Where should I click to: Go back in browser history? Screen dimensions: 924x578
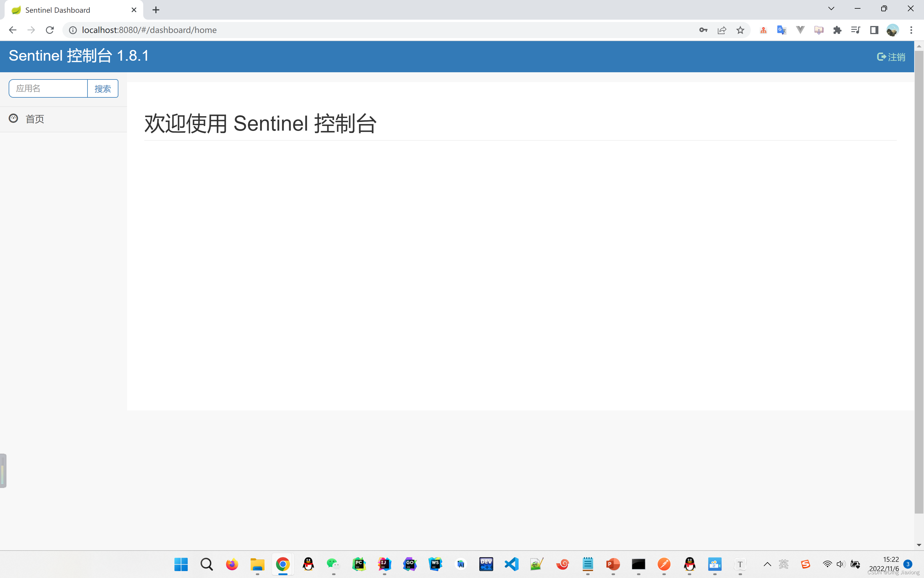pos(13,30)
